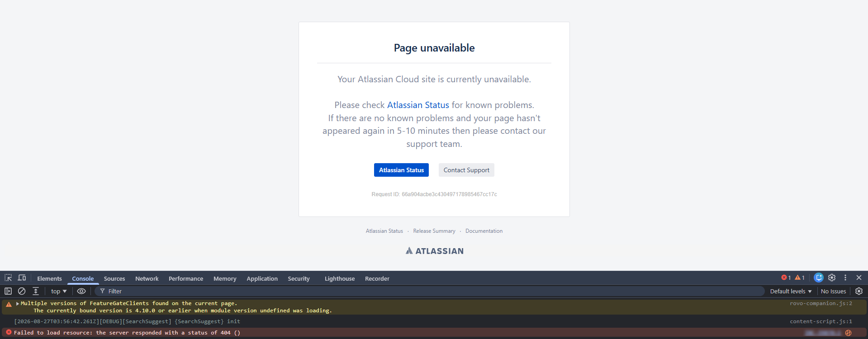Click the Request ID text
868x339 pixels.
(x=434, y=194)
